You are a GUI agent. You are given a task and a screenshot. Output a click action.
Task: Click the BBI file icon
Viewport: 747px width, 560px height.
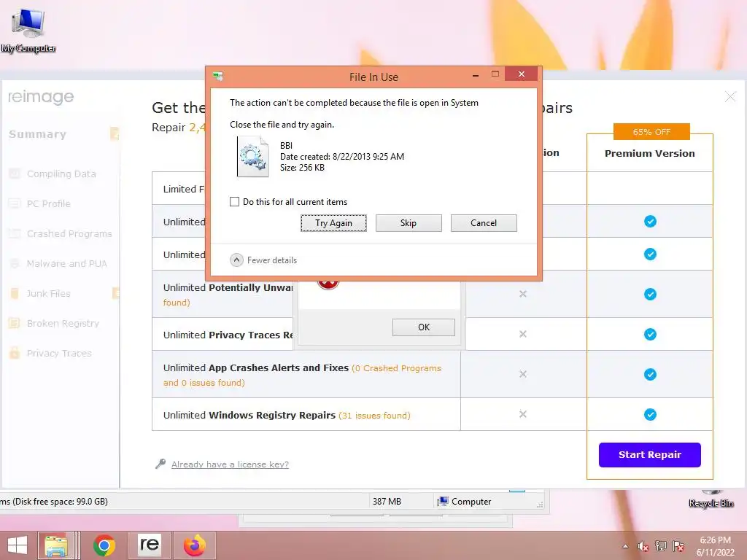point(253,156)
